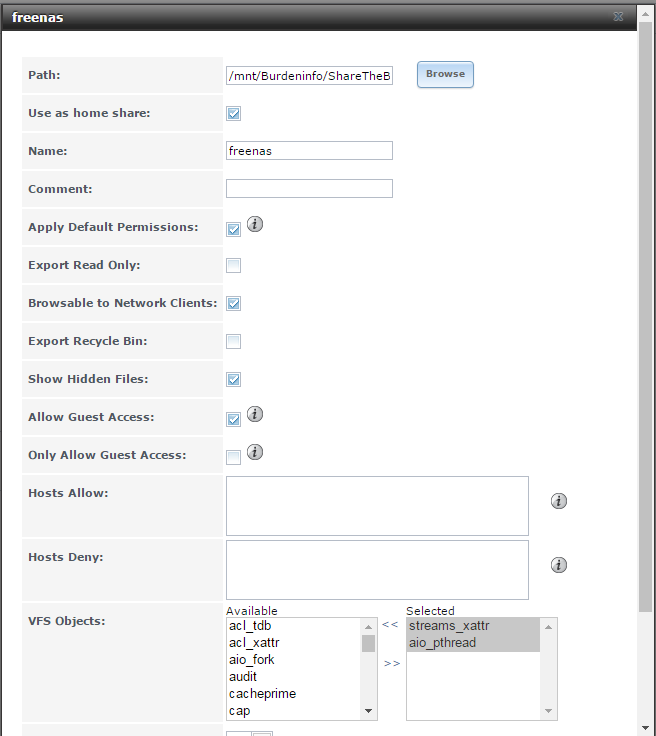The height and width of the screenshot is (736, 656).
Task: Close the freenas dialog
Action: pyautogui.click(x=618, y=17)
